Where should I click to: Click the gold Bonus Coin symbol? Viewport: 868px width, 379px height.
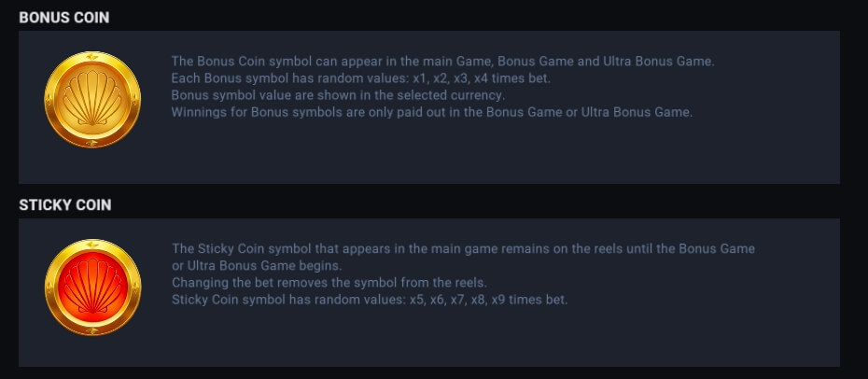coord(92,100)
